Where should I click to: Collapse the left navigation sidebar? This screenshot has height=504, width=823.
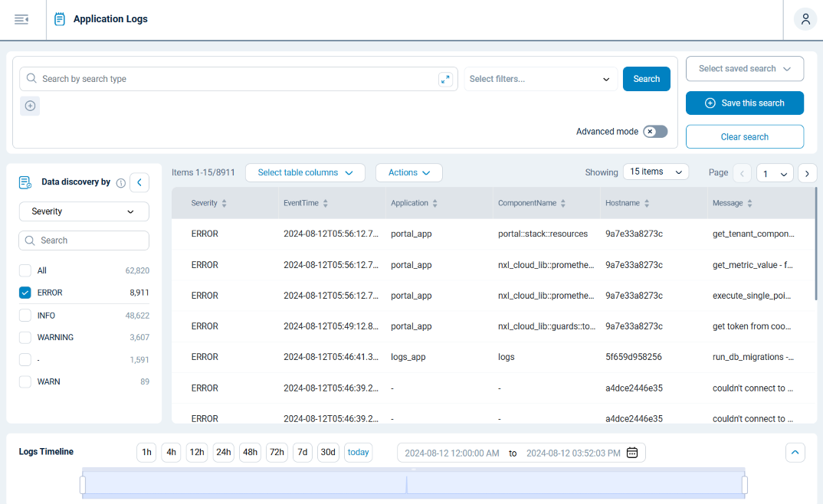tap(22, 19)
